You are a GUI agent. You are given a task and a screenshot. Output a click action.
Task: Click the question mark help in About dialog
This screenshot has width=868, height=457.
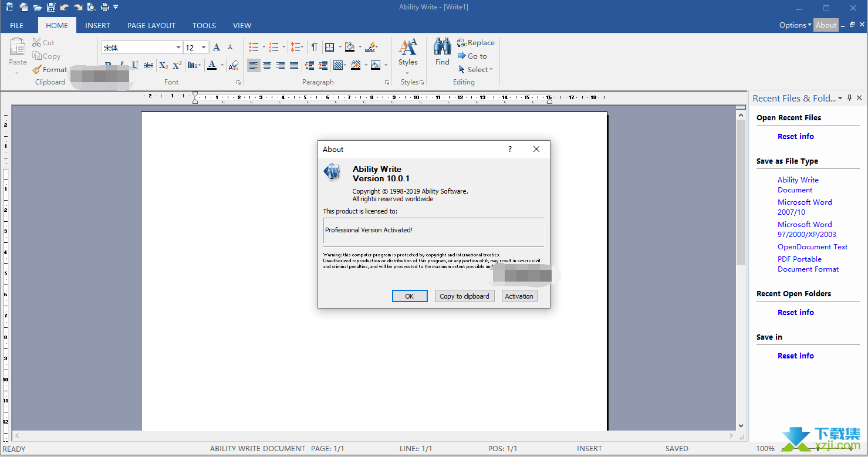509,149
